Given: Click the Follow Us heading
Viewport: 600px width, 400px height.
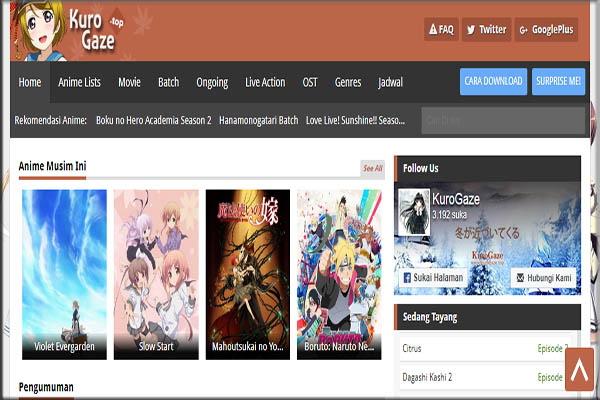Looking at the screenshot, I should (421, 168).
